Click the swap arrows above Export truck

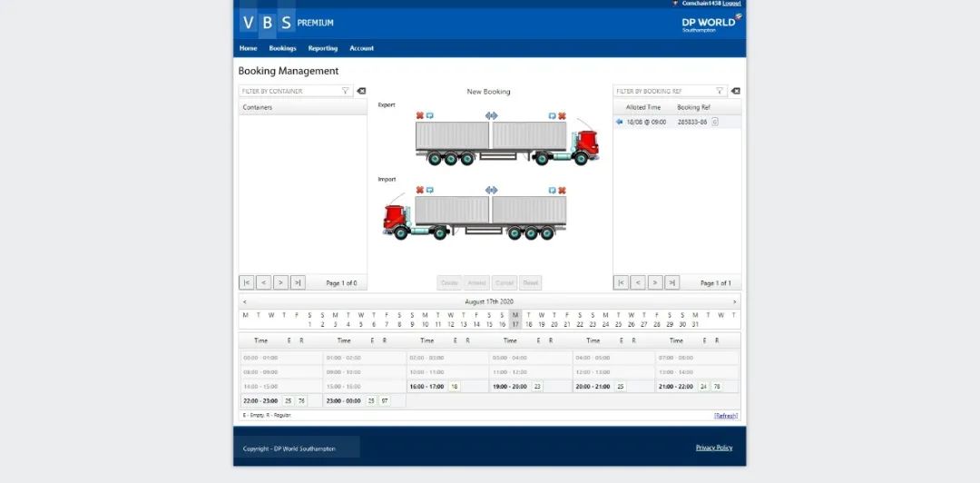(491, 115)
